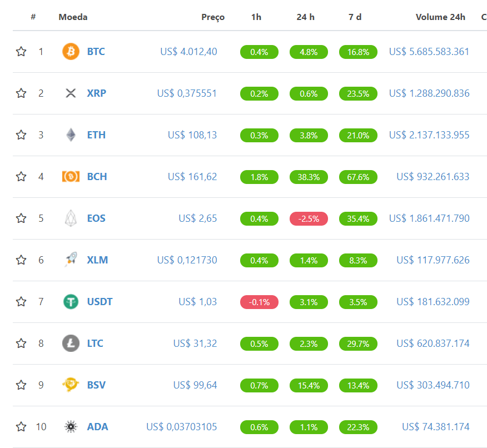Sort by the Moeda column header
Image resolution: width=487 pixels, height=448 pixels.
[x=73, y=17]
